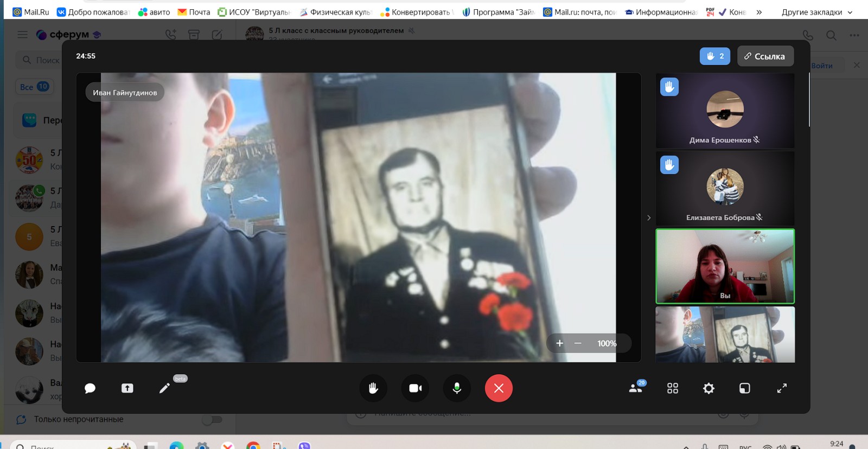868x449 pixels.
Task: Select Дима Ерошенков participant tile
Action: (x=725, y=111)
